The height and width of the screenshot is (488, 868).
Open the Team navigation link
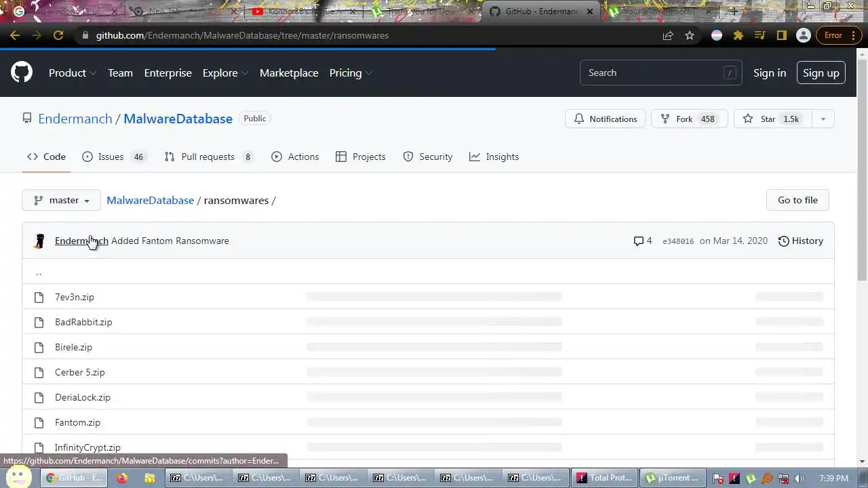point(120,73)
